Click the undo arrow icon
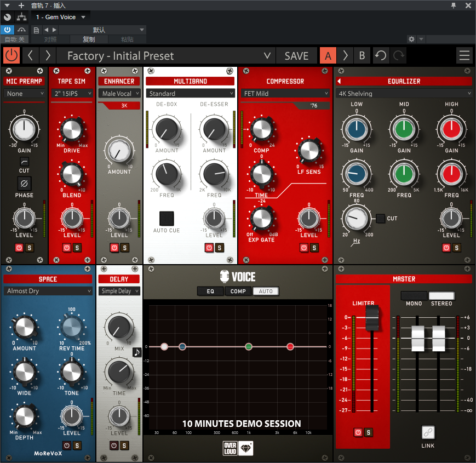Viewport: 476px width, 463px height. (380, 55)
